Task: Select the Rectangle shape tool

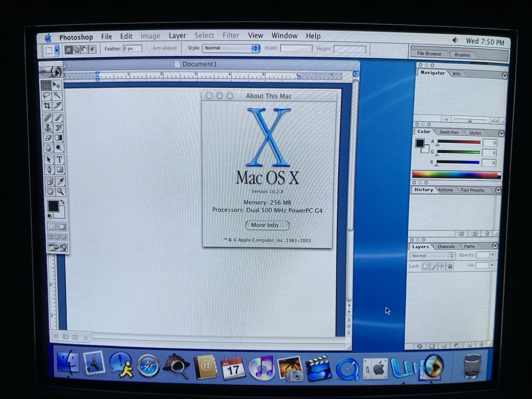Action: [x=60, y=170]
